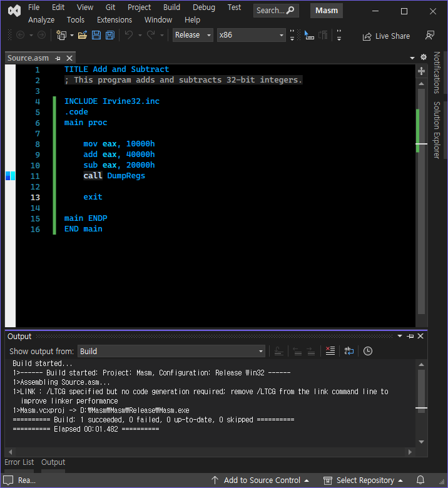This screenshot has height=488, width=448.
Task: Open the Notifications side tab
Action: pos(437,73)
